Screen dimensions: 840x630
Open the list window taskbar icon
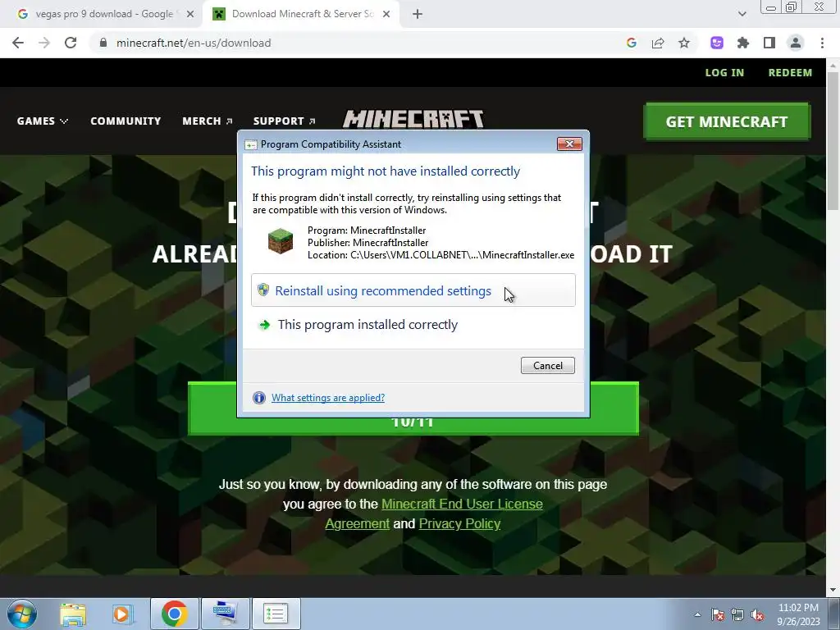(276, 614)
